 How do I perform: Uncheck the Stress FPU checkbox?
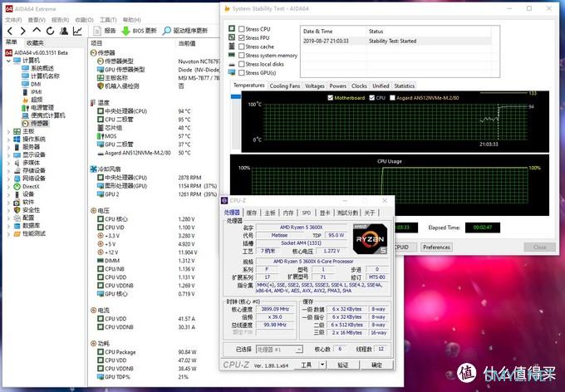click(242, 37)
